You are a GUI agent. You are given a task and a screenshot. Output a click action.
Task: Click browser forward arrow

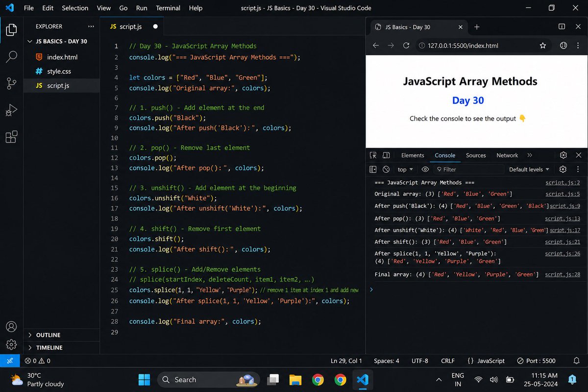[x=391, y=46]
